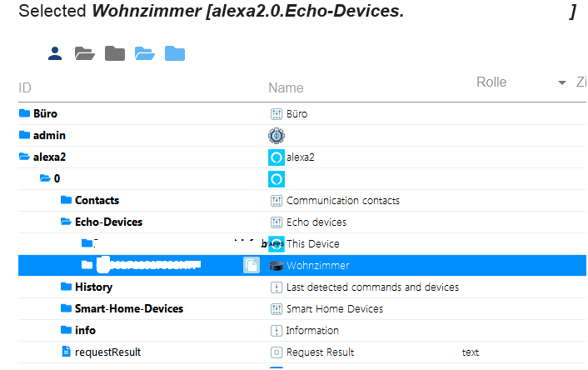Collapse the Echo-Devices folder
This screenshot has width=588, height=370.
click(x=67, y=222)
